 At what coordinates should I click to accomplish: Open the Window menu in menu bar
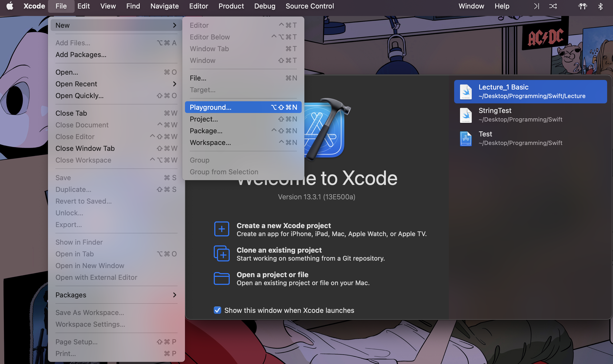point(471,6)
